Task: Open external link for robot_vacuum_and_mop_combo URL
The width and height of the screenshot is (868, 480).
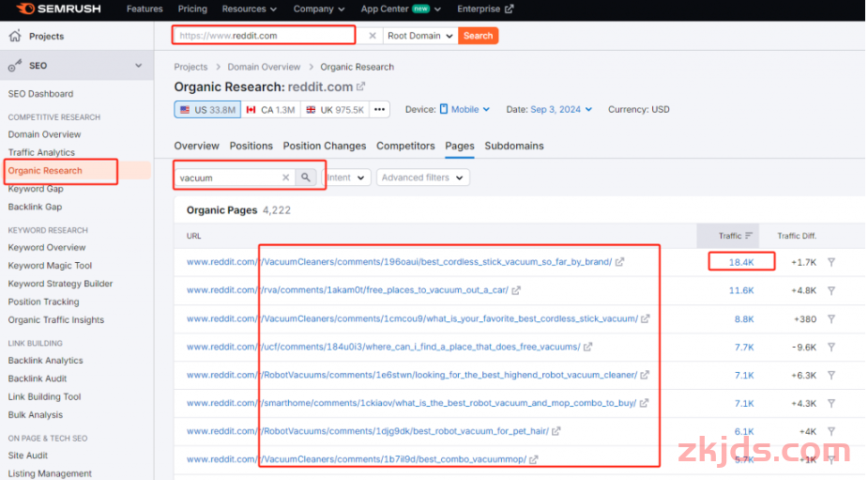Action: point(644,403)
